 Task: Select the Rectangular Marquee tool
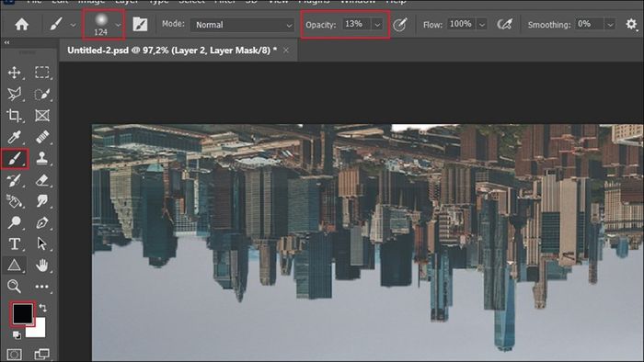42,73
